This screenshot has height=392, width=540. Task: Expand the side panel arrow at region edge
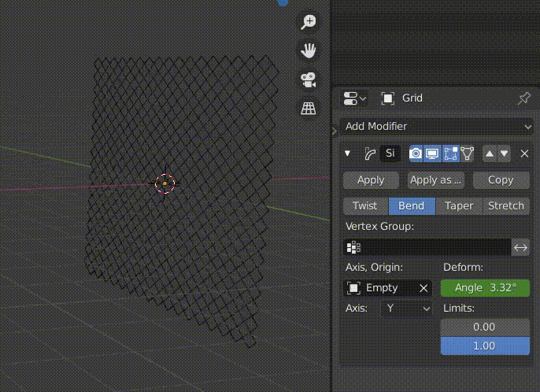click(x=335, y=131)
